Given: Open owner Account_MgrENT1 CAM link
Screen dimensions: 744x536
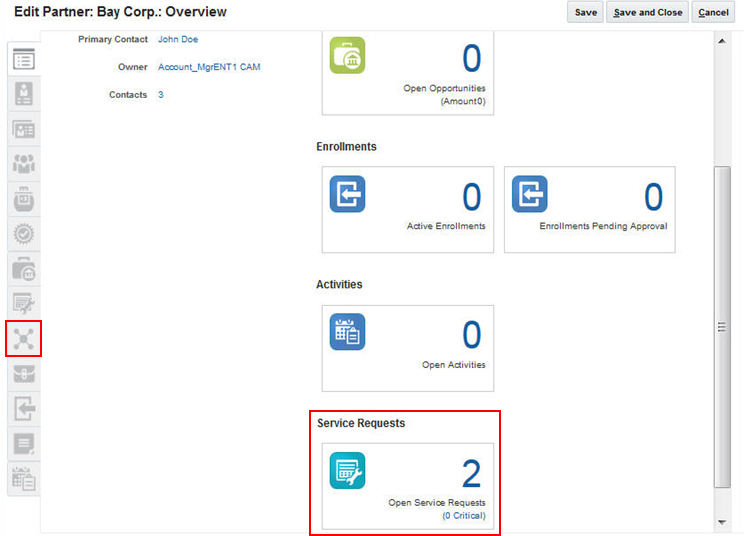Looking at the screenshot, I should [x=209, y=67].
